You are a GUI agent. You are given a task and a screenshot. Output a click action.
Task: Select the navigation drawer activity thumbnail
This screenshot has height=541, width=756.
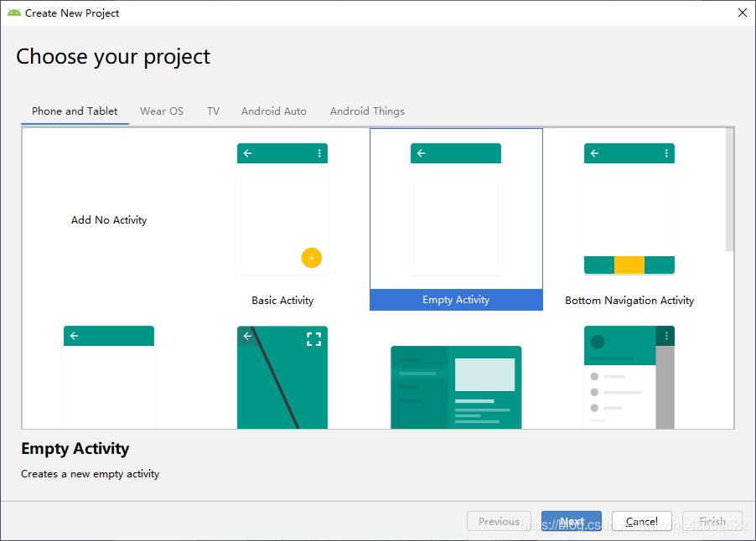629,377
